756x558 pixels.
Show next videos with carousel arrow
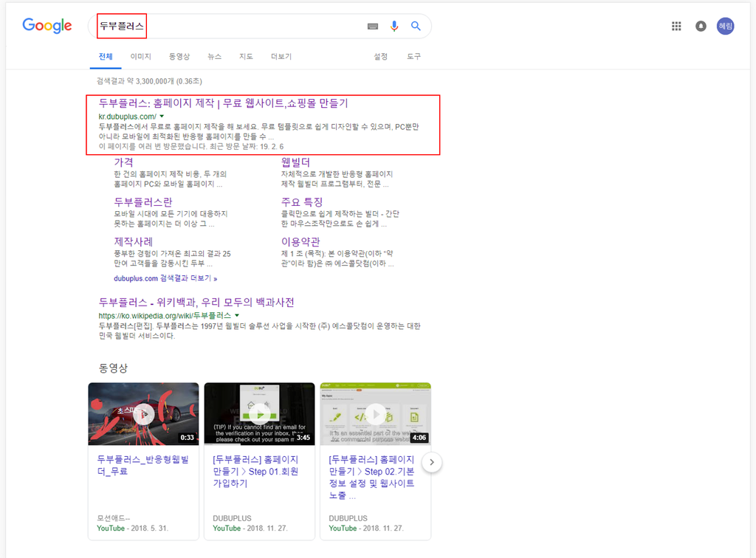pyautogui.click(x=433, y=463)
